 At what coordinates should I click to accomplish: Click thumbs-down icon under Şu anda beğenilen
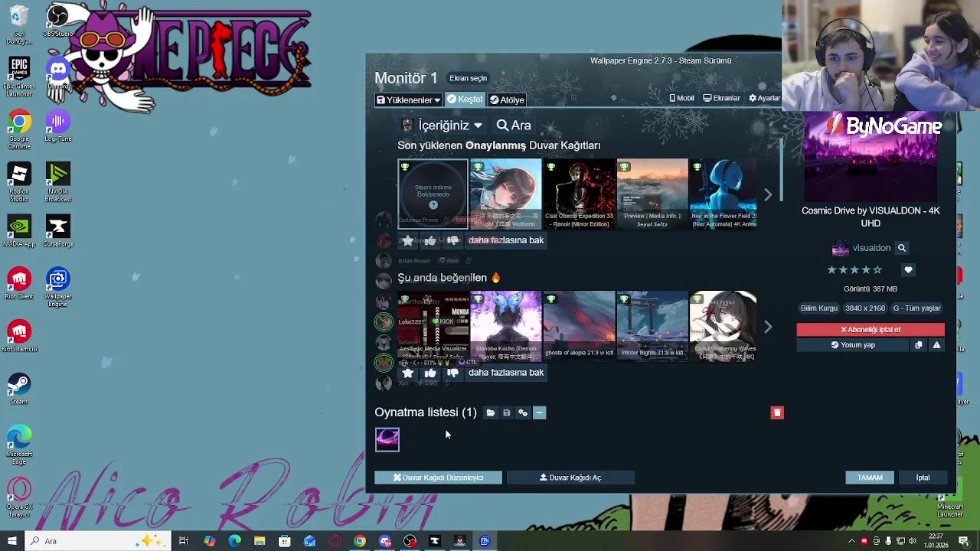click(452, 373)
